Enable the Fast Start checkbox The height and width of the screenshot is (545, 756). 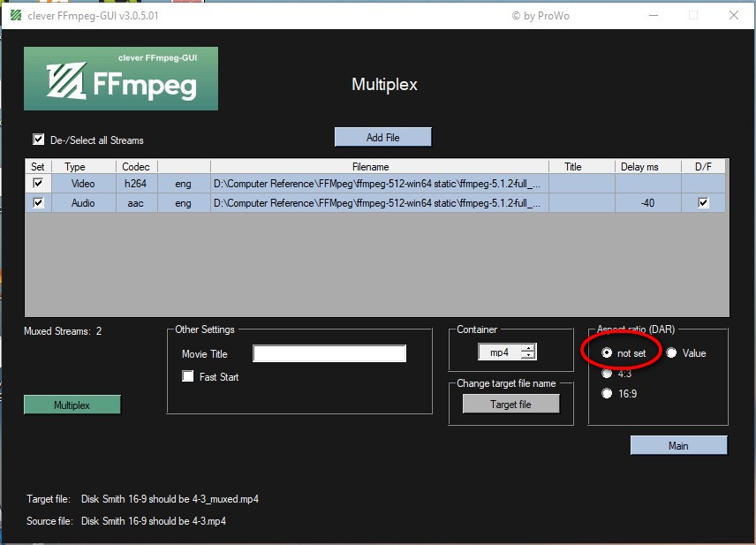(188, 376)
